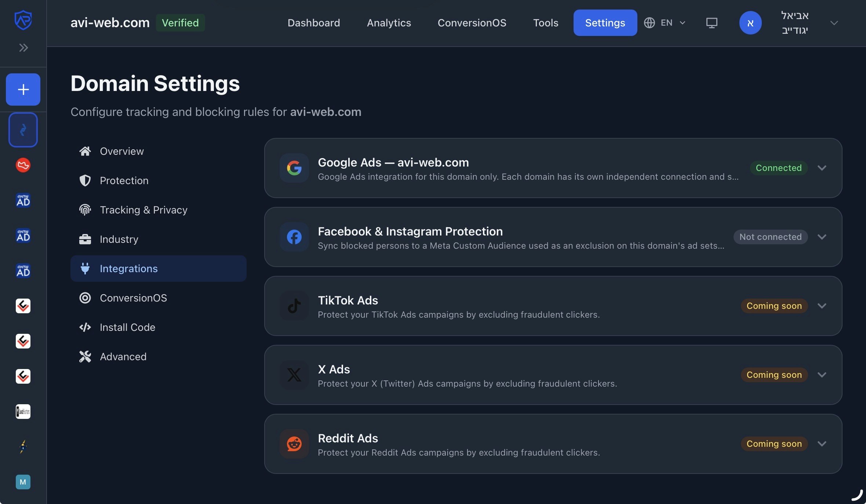Open the user account menu chevron
Image resolution: width=866 pixels, height=504 pixels.
834,23
